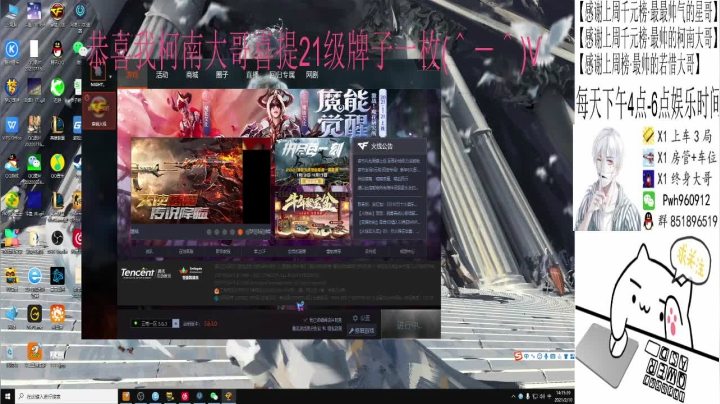
Task: Switch to the 活动 tab
Action: pyautogui.click(x=162, y=75)
